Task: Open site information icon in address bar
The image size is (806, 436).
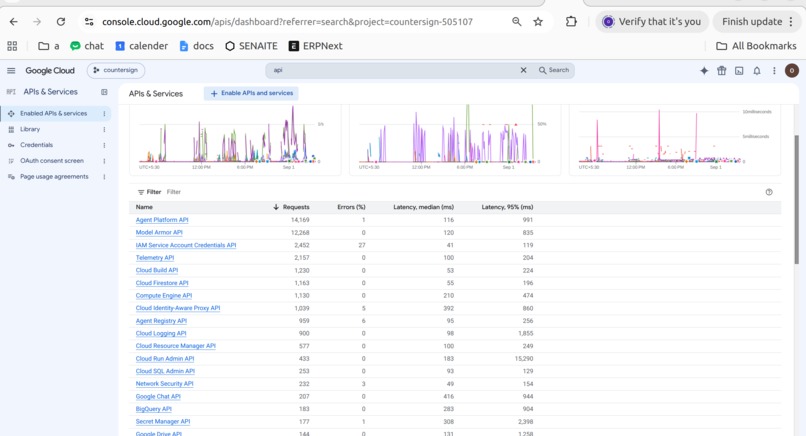Action: (x=89, y=22)
